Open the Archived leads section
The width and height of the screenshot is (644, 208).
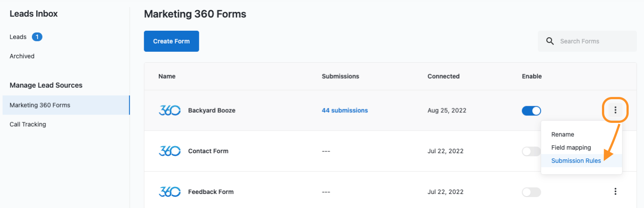(x=22, y=56)
